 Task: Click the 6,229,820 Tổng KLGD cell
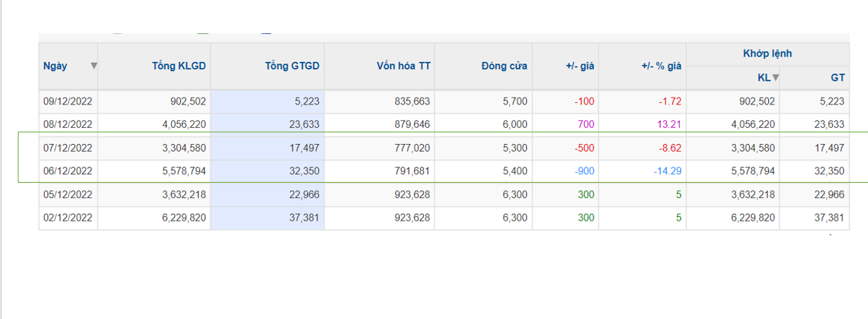(x=154, y=218)
